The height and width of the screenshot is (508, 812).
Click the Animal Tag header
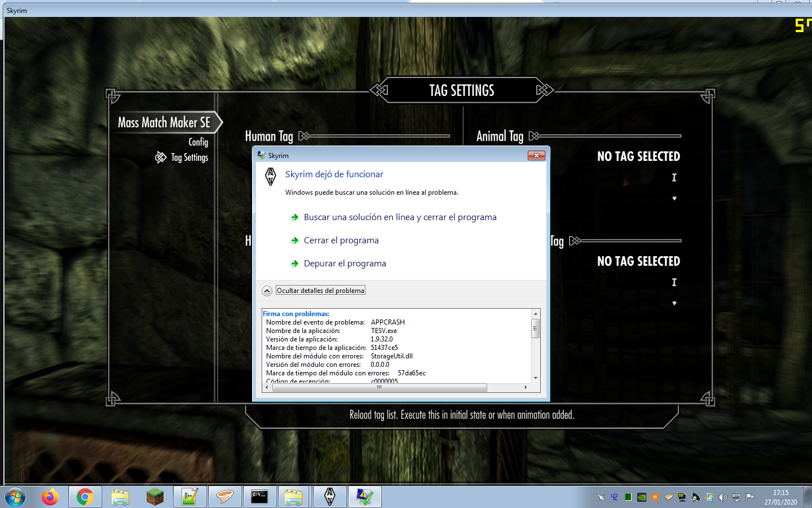(500, 136)
